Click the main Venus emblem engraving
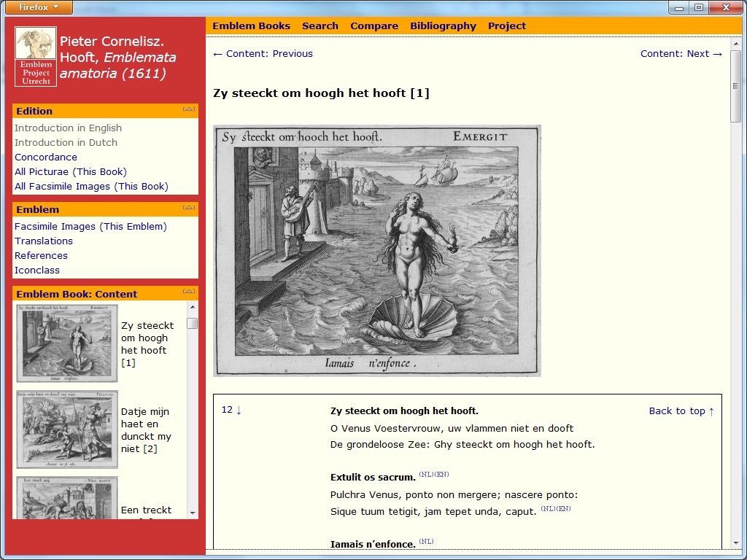 [x=377, y=251]
